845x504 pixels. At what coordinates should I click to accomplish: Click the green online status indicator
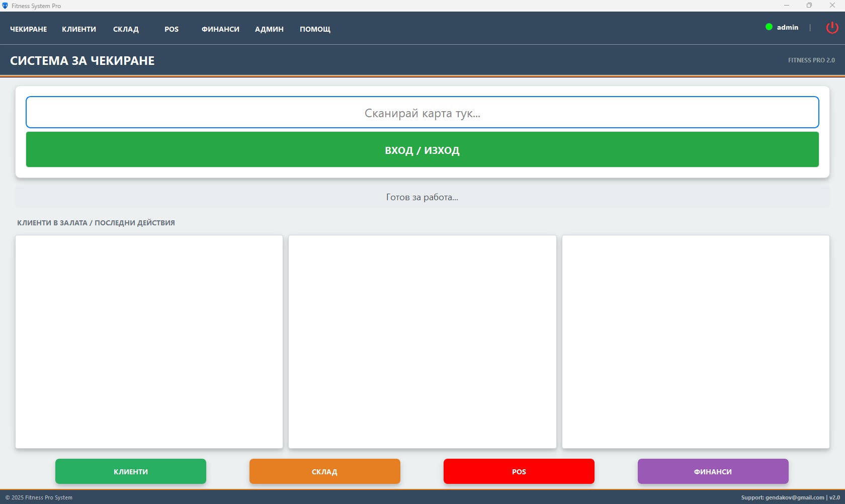[769, 27]
